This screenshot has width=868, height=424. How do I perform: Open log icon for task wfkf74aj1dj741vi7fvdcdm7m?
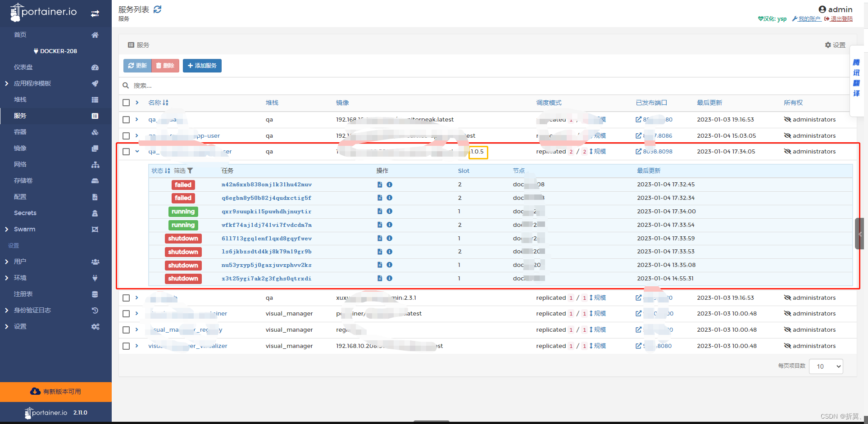click(380, 225)
